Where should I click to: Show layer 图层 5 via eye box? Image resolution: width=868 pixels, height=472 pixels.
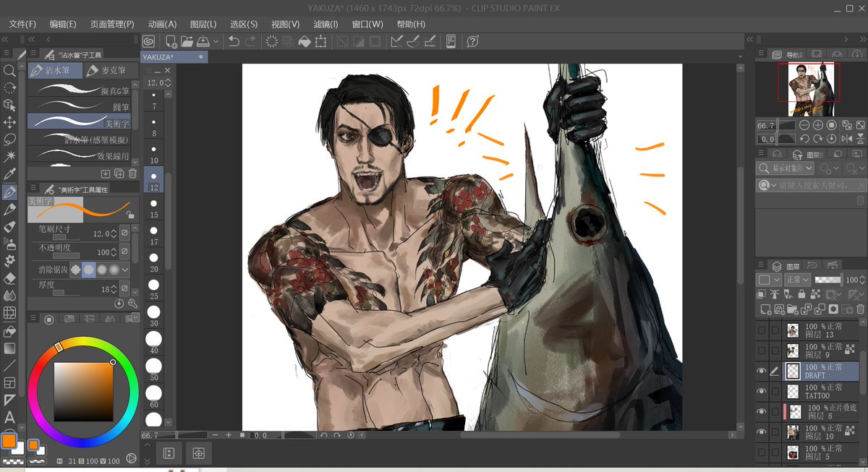click(x=761, y=452)
